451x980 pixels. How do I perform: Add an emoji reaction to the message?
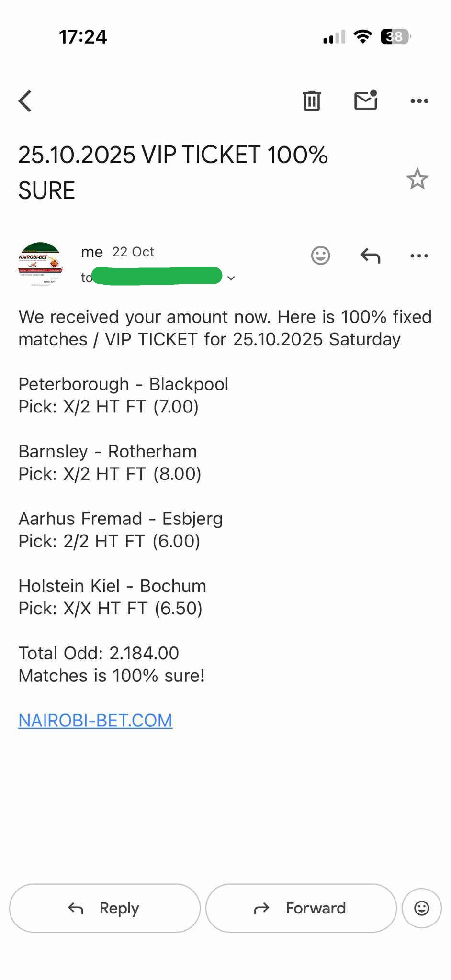point(320,256)
